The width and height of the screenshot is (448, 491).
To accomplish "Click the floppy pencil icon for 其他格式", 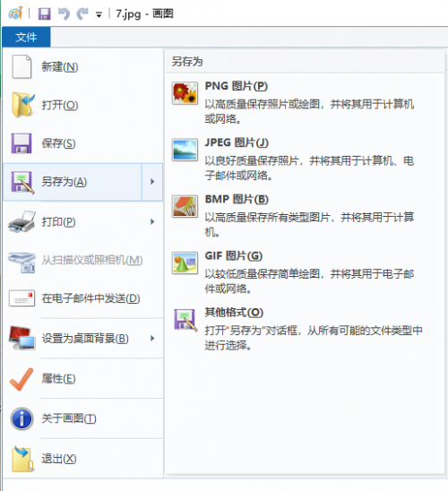I will pyautogui.click(x=185, y=320).
